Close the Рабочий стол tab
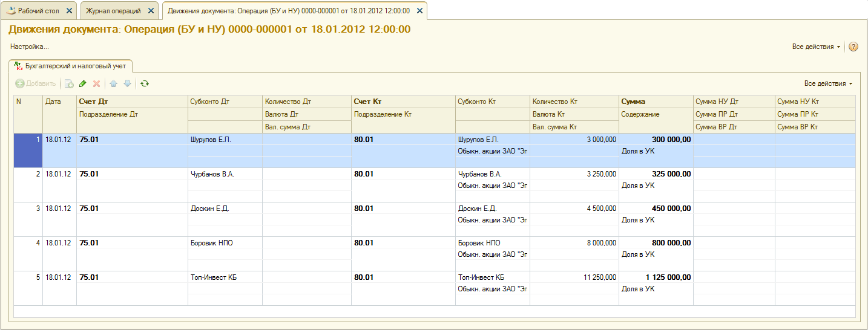Screen dimensions: 868x330 (68, 11)
